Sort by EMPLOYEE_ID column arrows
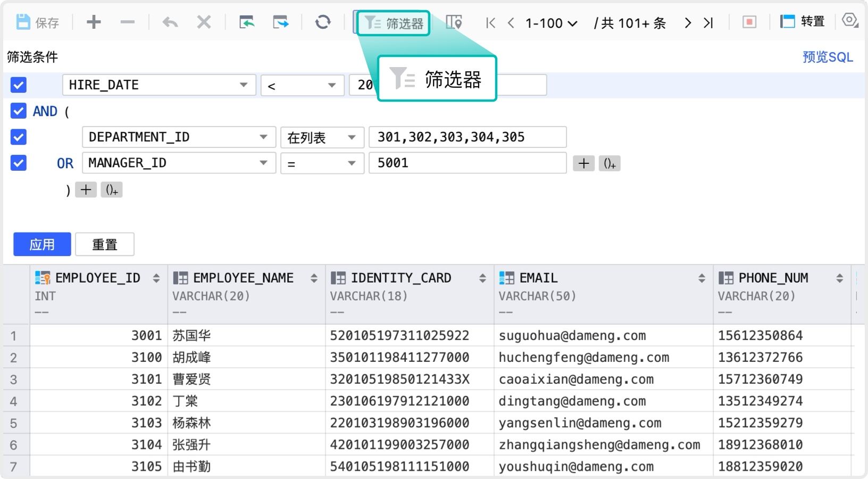868x479 pixels. pos(156,278)
